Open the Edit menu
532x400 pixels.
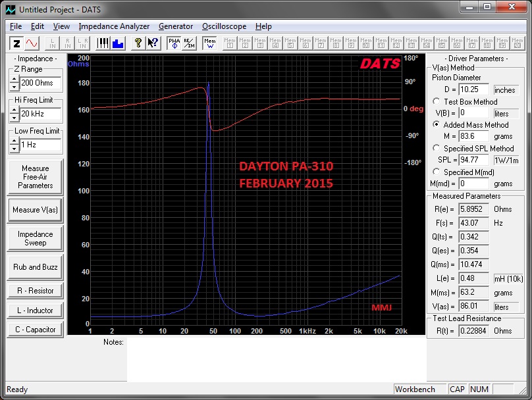click(x=38, y=26)
